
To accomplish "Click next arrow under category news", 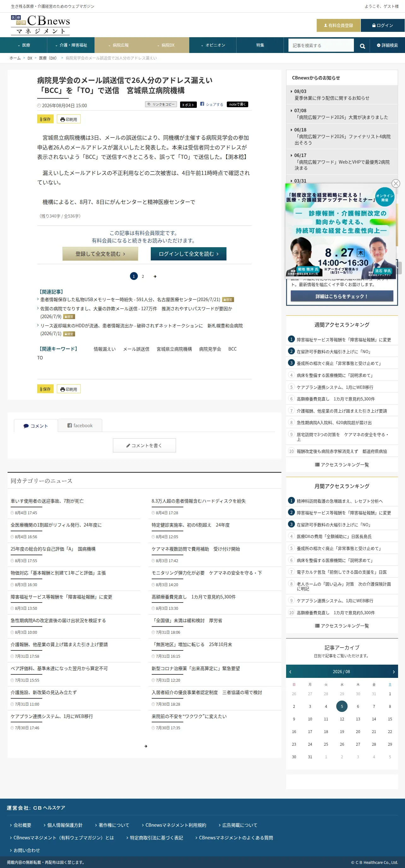I will [146, 746].
